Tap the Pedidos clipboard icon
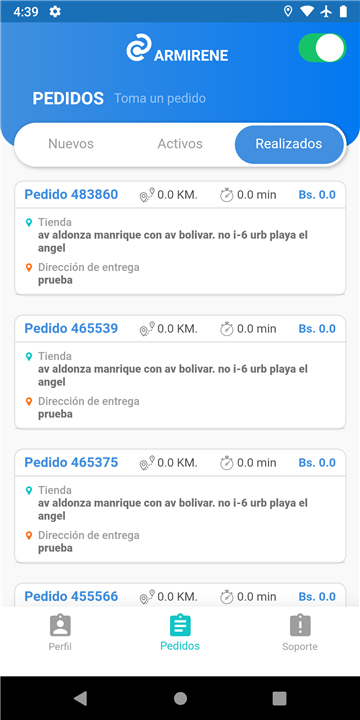The width and height of the screenshot is (360, 720). [180, 625]
